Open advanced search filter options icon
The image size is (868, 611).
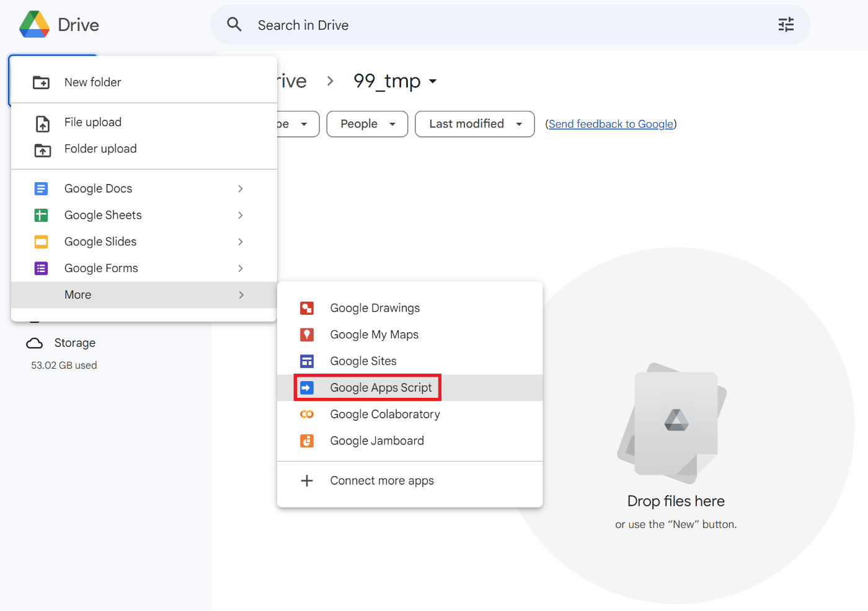[786, 25]
